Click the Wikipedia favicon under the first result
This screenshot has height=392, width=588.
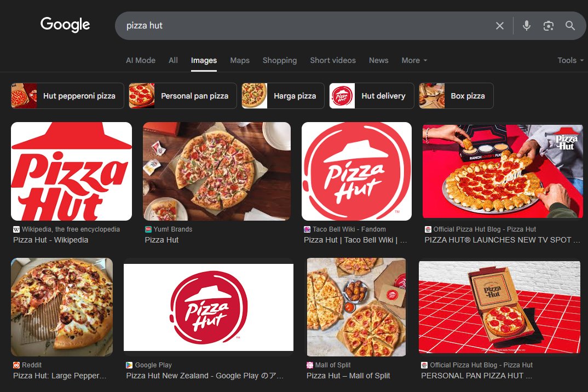click(x=16, y=229)
